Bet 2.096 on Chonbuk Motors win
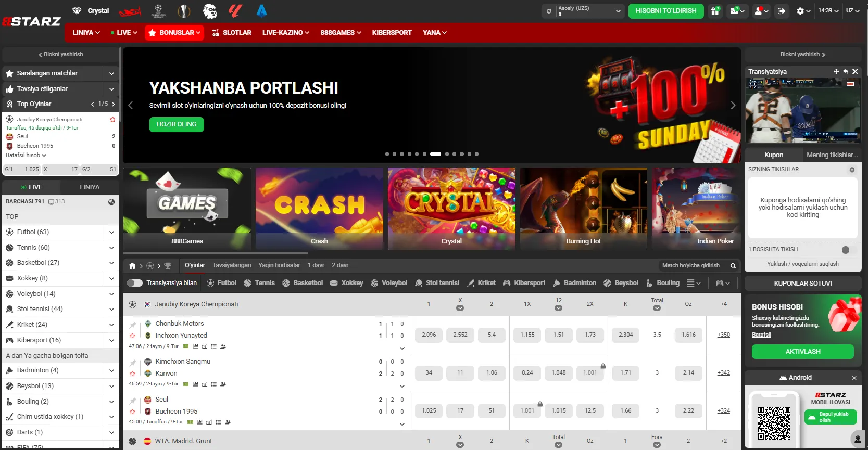This screenshot has height=450, width=868. click(429, 335)
